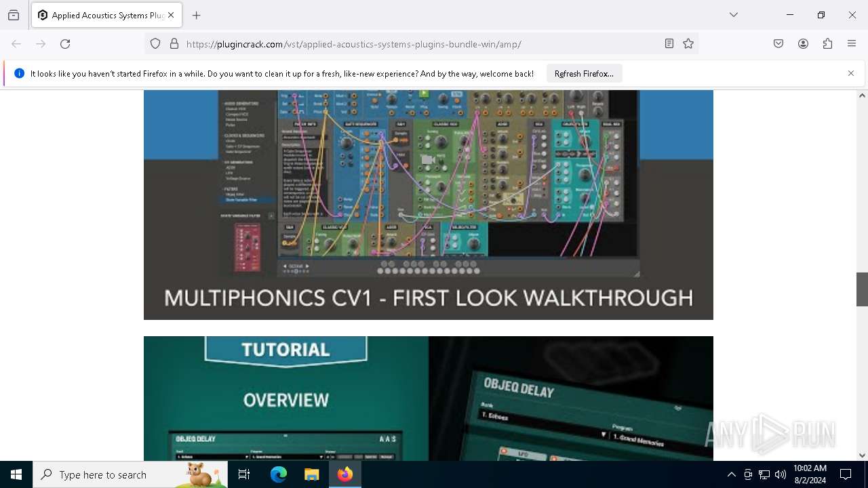
Task: Click the Refresh Firefox button
Action: pyautogui.click(x=584, y=73)
